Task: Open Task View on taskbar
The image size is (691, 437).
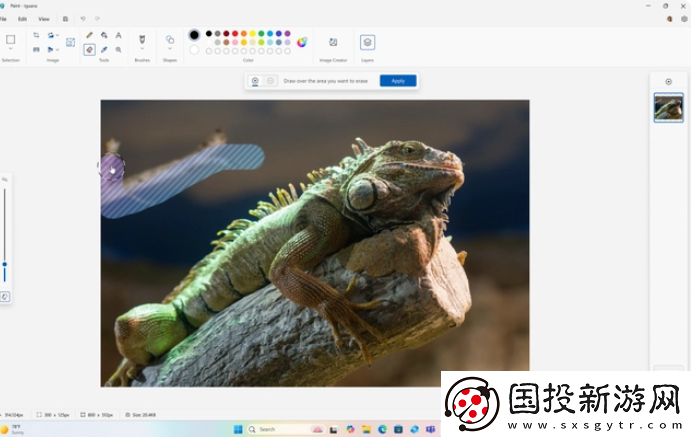Action: click(334, 430)
